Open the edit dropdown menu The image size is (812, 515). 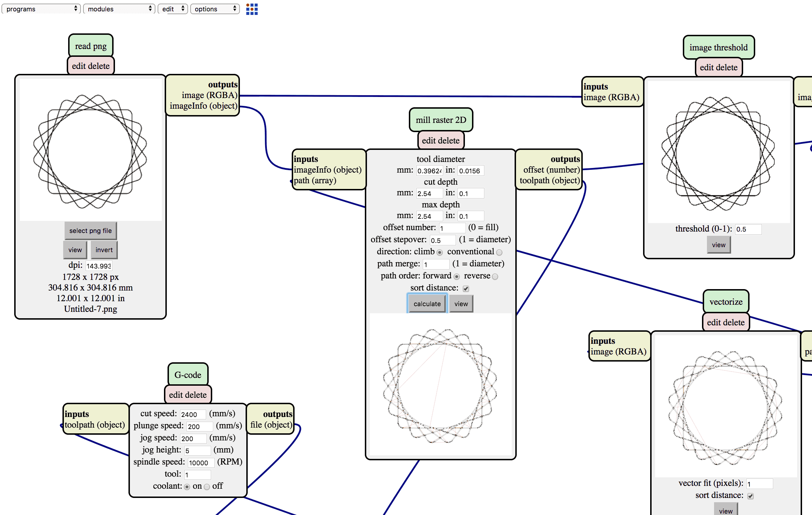tap(172, 9)
